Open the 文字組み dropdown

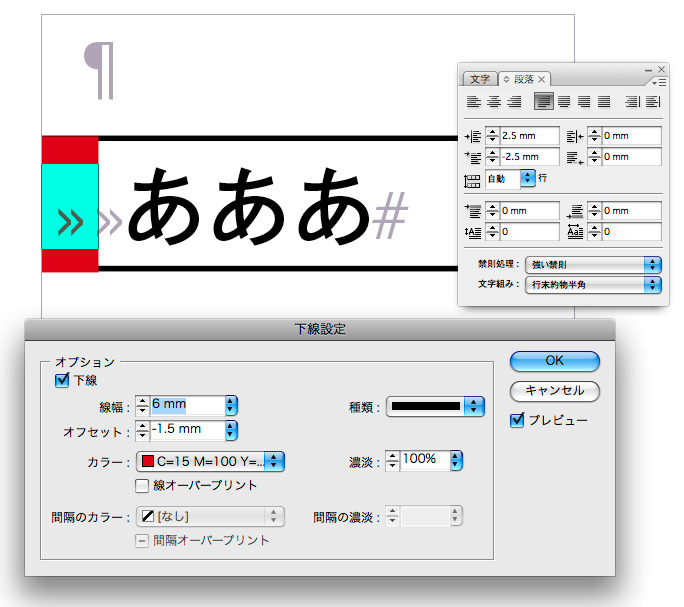(x=593, y=285)
